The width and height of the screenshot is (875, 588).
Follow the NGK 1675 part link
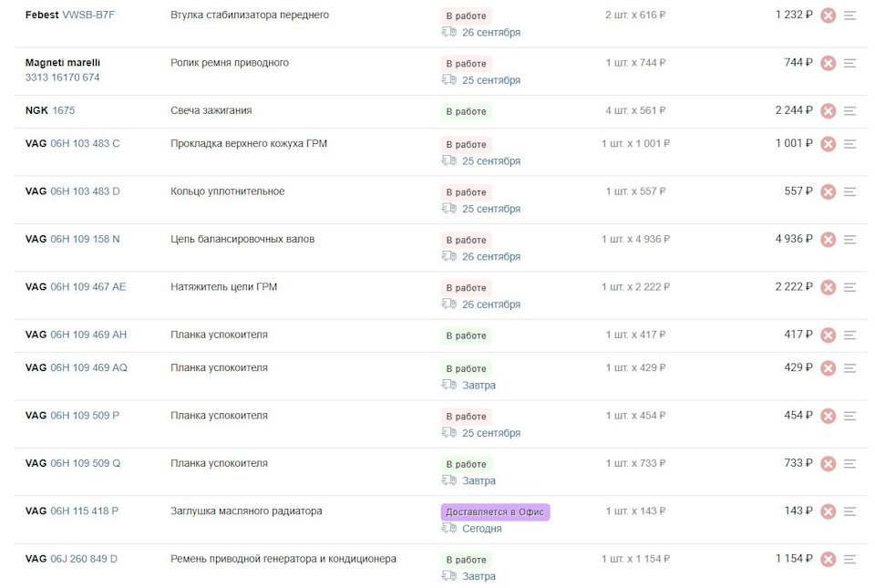[x=64, y=110]
